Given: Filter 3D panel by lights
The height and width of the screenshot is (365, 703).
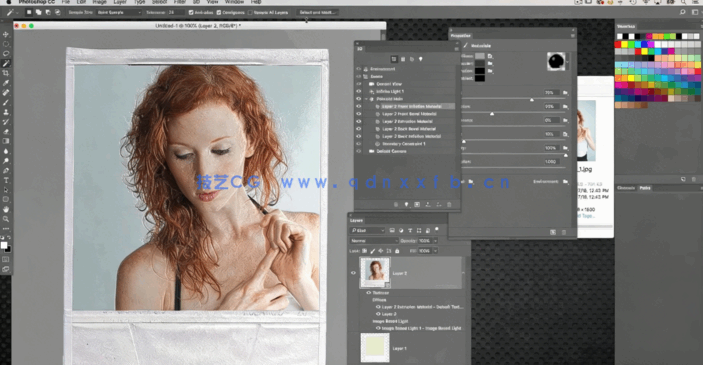Looking at the screenshot, I should (x=421, y=59).
